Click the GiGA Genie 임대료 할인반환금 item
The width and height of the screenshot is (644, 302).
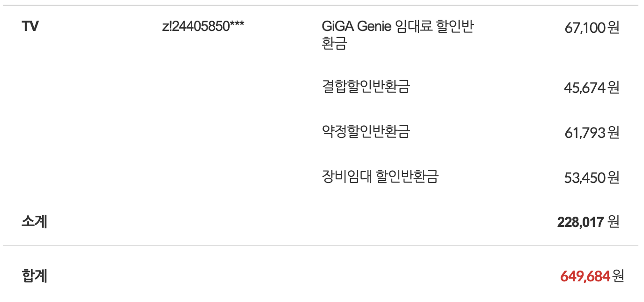(x=397, y=26)
